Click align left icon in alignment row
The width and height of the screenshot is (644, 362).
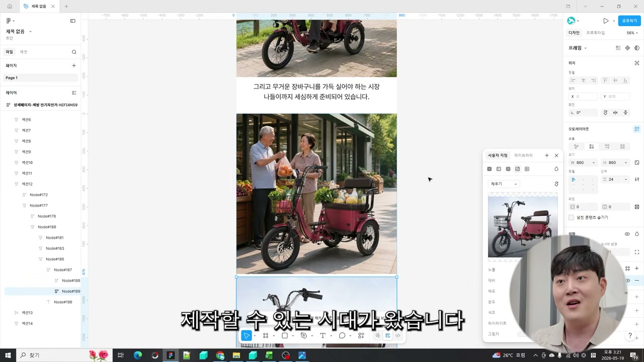[x=573, y=80]
